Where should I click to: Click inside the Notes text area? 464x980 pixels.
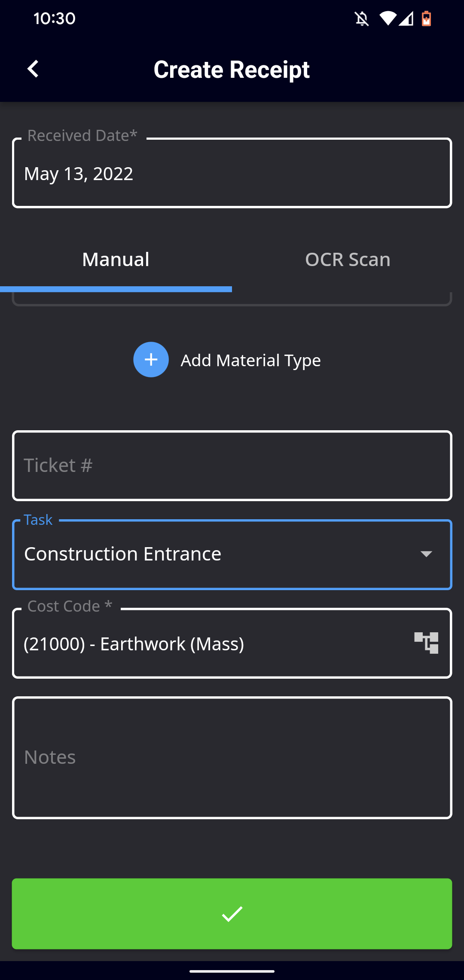pos(232,758)
